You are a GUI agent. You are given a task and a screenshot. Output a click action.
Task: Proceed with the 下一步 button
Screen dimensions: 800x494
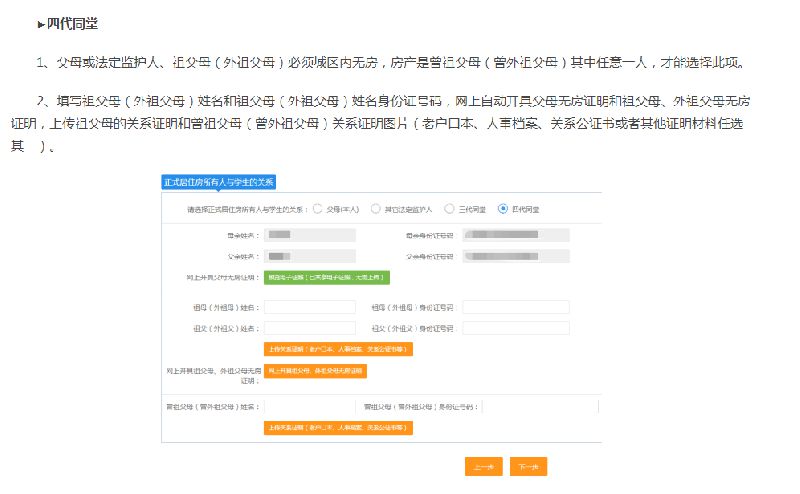coord(528,467)
